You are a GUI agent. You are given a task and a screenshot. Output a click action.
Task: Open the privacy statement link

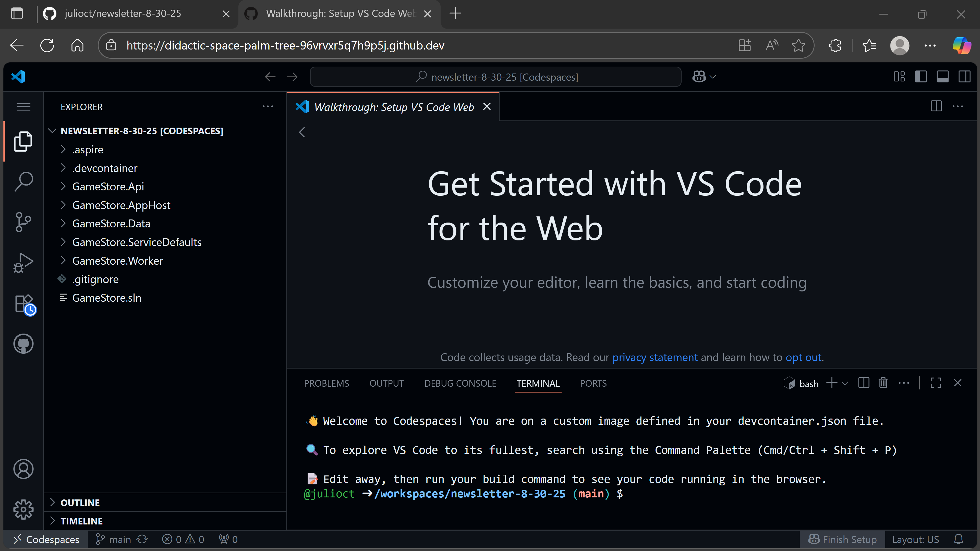coord(655,358)
